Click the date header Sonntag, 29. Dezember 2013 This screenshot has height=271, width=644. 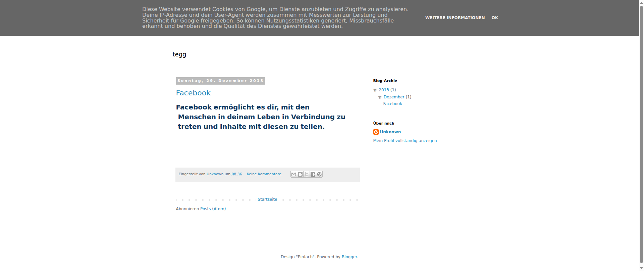pyautogui.click(x=220, y=81)
